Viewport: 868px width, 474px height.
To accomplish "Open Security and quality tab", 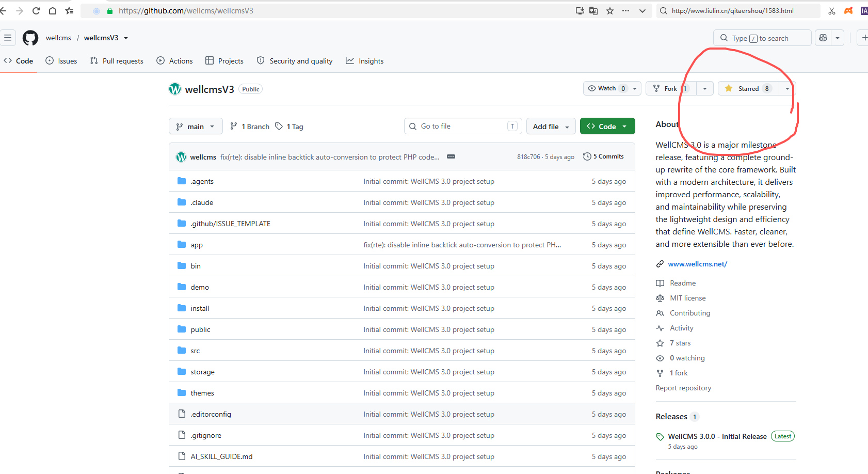I will point(295,61).
